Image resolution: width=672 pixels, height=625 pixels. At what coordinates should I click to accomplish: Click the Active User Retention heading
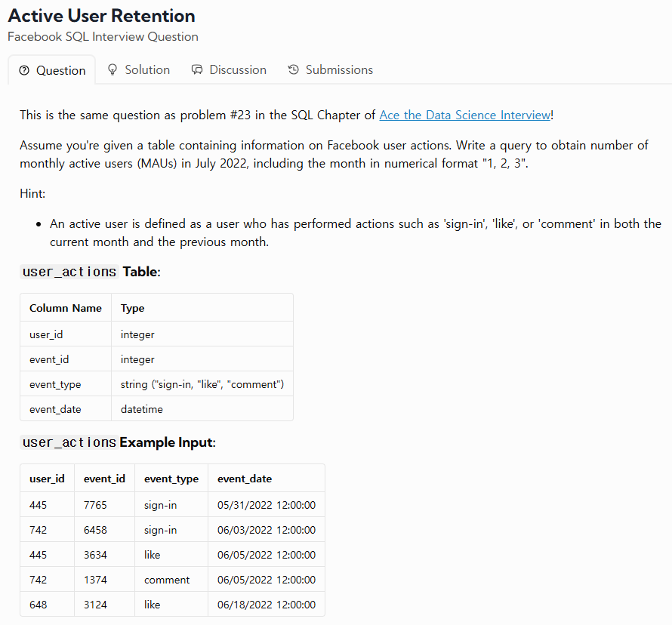(x=101, y=15)
